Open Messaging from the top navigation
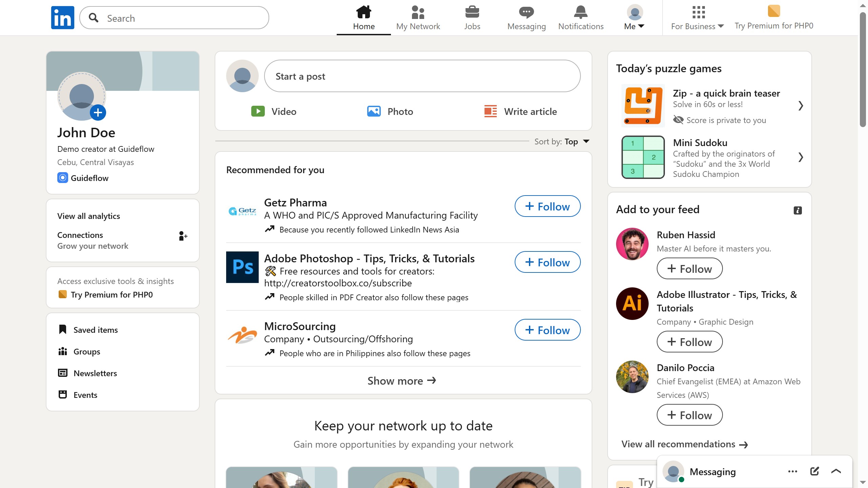 [526, 18]
